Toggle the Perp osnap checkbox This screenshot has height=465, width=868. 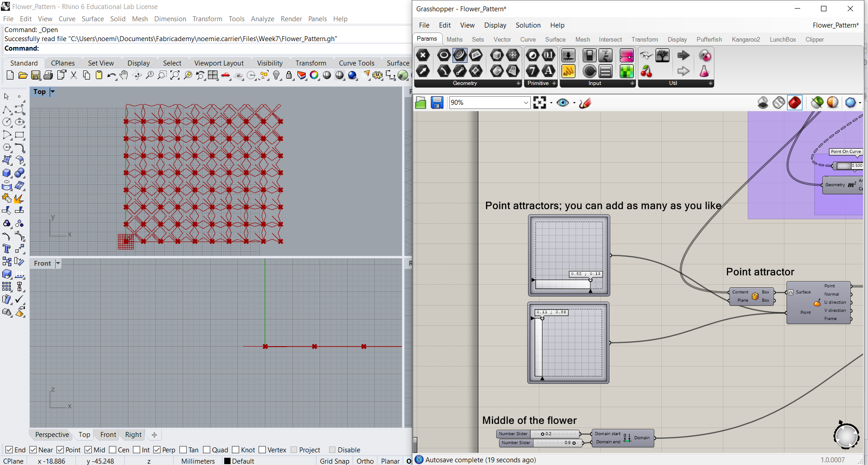tap(157, 450)
